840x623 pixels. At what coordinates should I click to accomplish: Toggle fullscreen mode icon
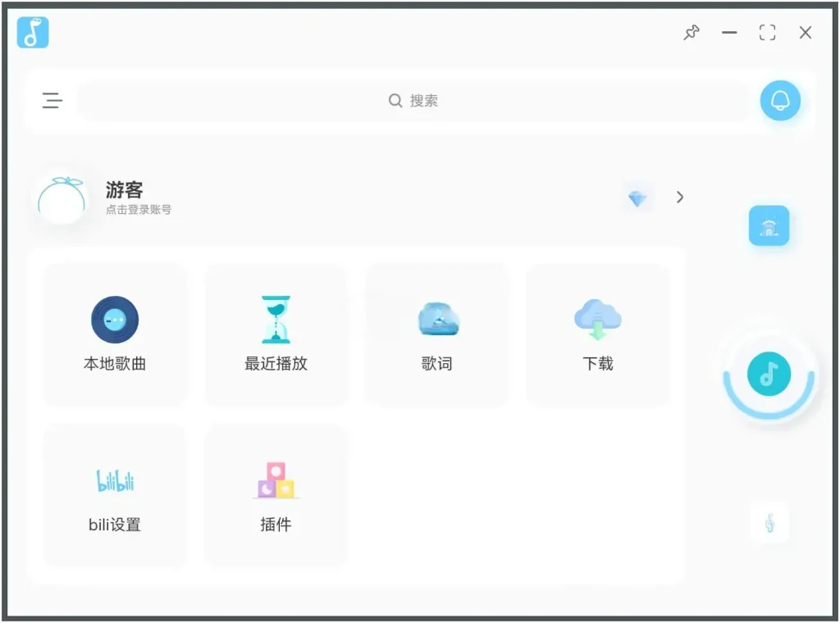(x=767, y=33)
